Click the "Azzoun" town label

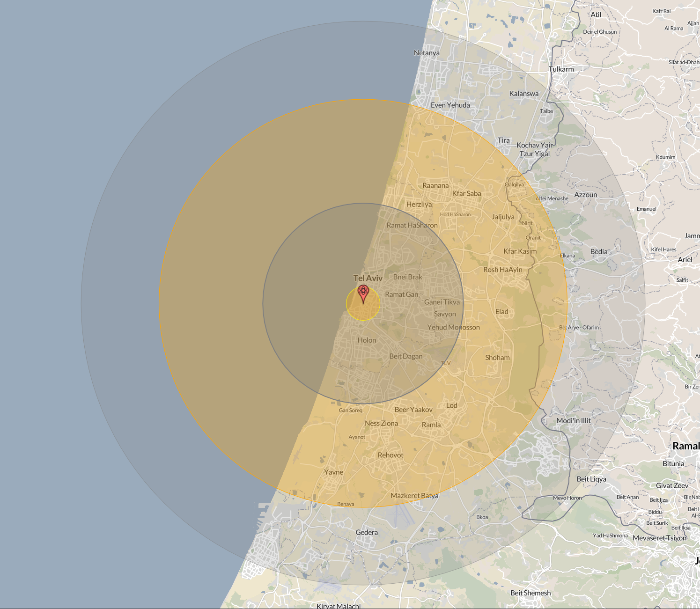pyautogui.click(x=586, y=195)
